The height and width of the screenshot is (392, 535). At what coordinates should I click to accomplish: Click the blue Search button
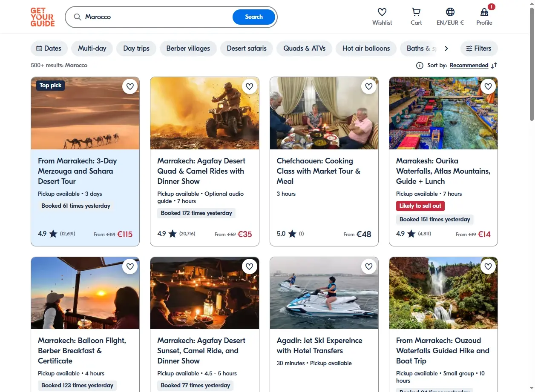254,17
